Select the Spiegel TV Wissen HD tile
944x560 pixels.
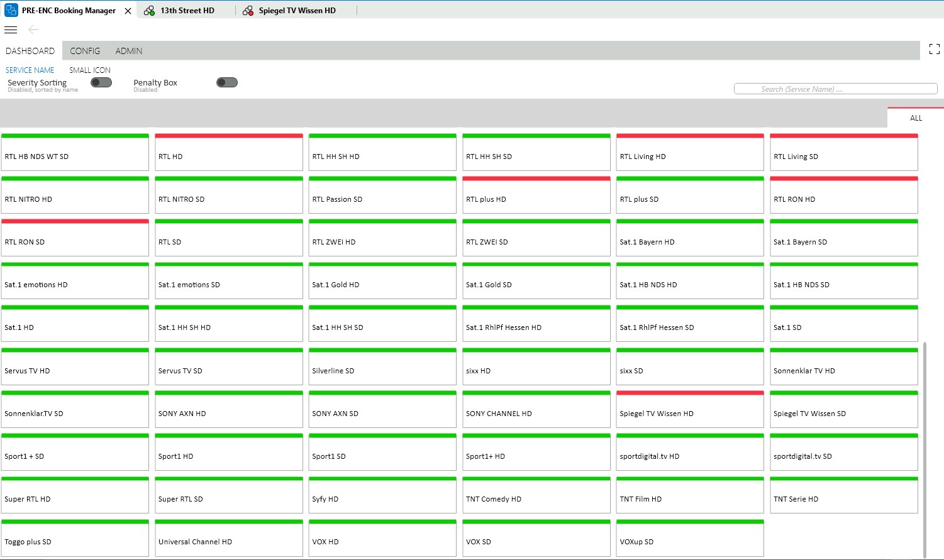click(690, 410)
